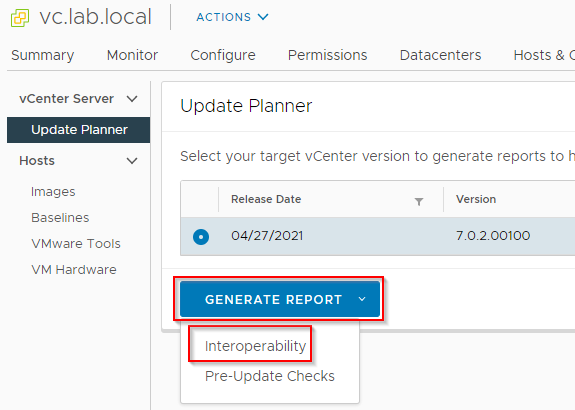This screenshot has width=575, height=410.
Task: Click the vCenter server icon beside vc.lab.local
Action: 20,18
